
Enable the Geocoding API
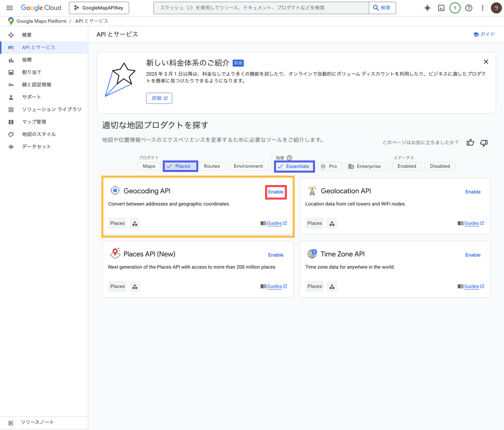tap(276, 192)
